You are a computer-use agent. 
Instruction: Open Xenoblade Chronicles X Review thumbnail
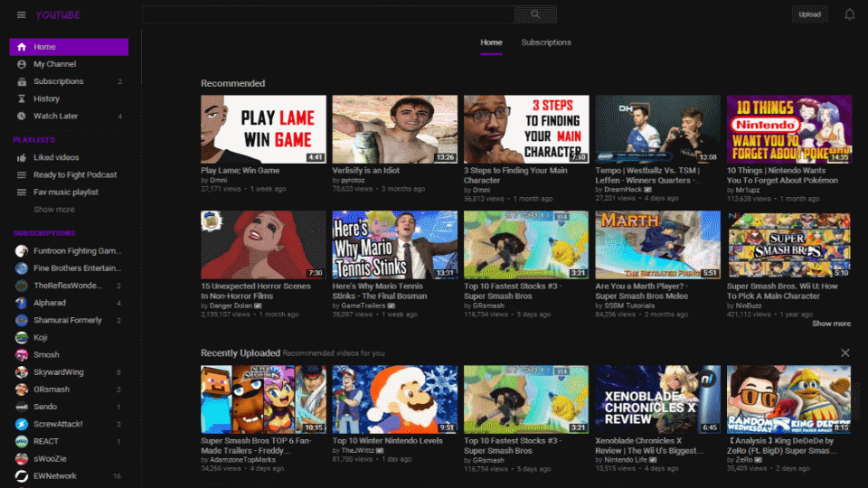657,399
